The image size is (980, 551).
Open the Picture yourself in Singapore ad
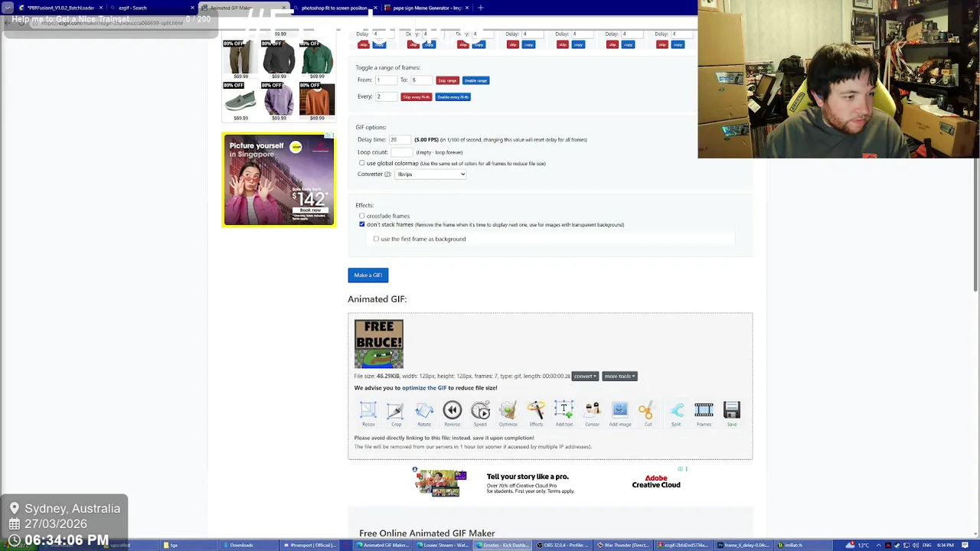279,180
